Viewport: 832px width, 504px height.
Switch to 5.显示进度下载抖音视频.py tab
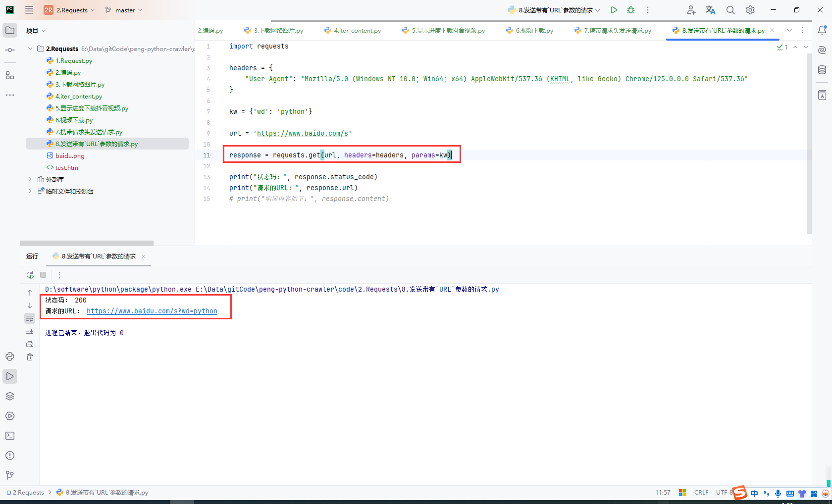coord(443,30)
